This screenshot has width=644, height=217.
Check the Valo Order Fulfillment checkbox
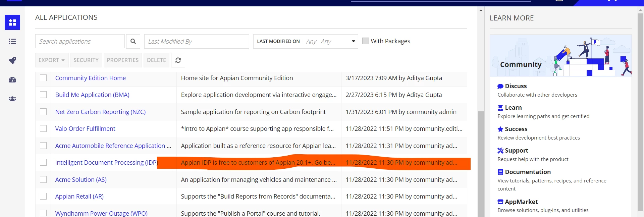pyautogui.click(x=43, y=128)
